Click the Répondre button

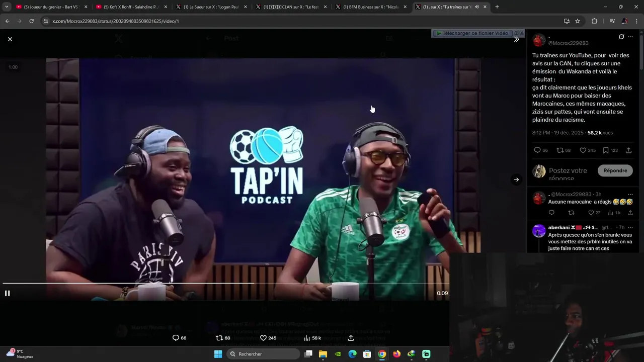coord(615,170)
